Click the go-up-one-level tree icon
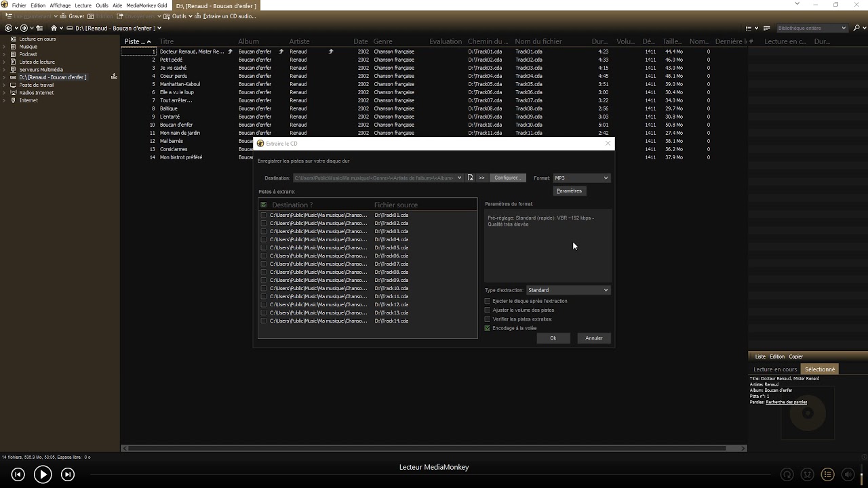The width and height of the screenshot is (868, 488). pyautogui.click(x=39, y=28)
